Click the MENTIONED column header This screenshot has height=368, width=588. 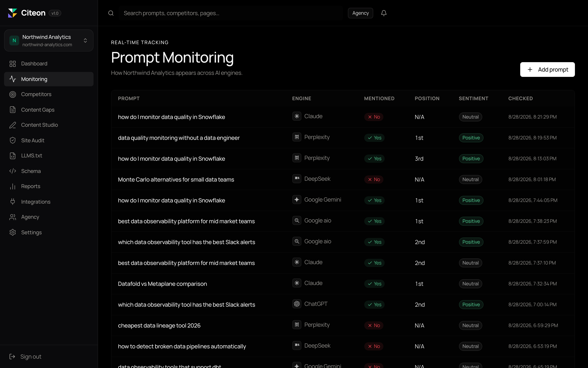click(379, 99)
